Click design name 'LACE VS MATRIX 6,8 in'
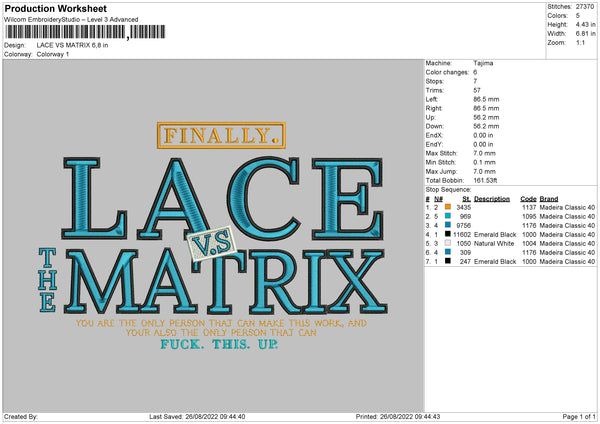Screen dimensions: 600x424 72,45
